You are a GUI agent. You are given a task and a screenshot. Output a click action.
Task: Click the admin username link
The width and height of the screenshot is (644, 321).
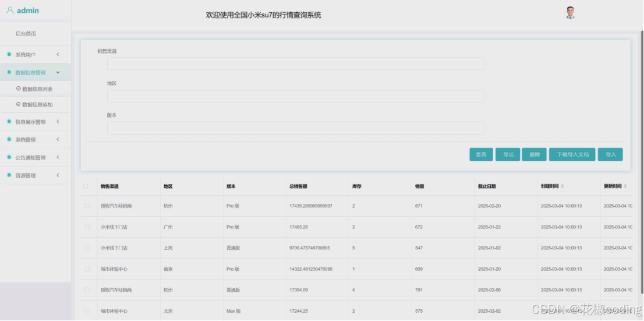click(x=28, y=10)
